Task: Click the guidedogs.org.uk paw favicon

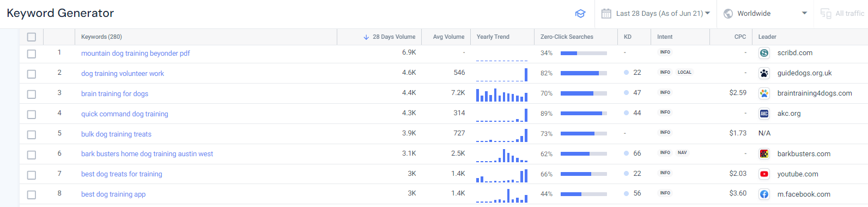Action: coord(764,73)
